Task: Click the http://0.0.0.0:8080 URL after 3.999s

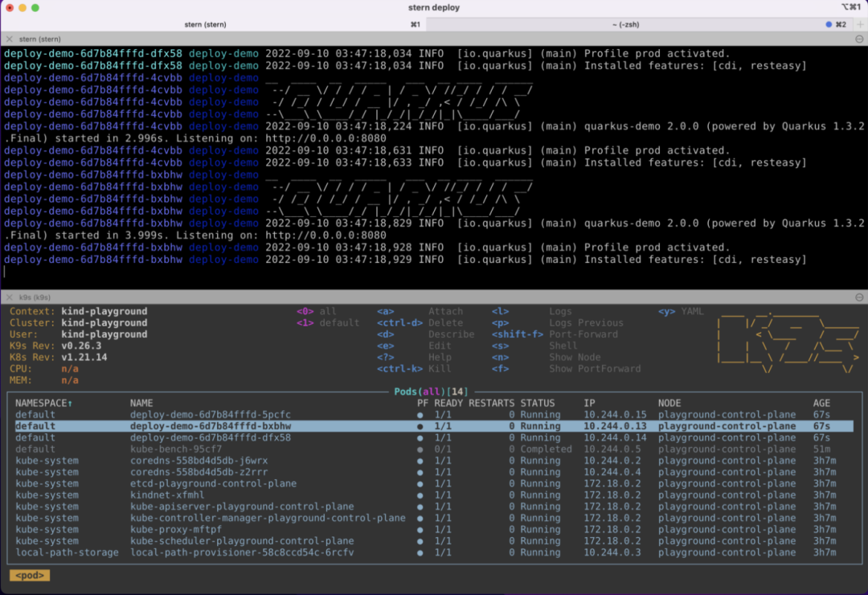Action: coord(325,236)
